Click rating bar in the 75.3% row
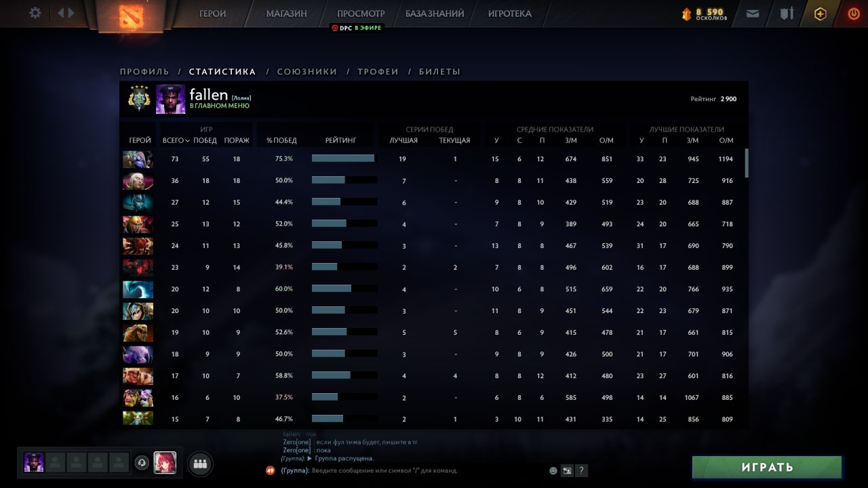Image resolution: width=868 pixels, height=488 pixels. pyautogui.click(x=343, y=159)
